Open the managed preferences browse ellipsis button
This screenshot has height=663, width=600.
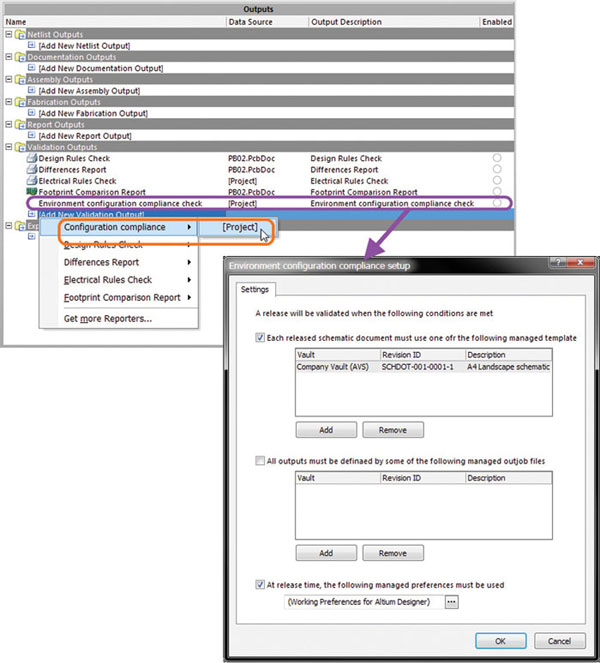click(450, 601)
